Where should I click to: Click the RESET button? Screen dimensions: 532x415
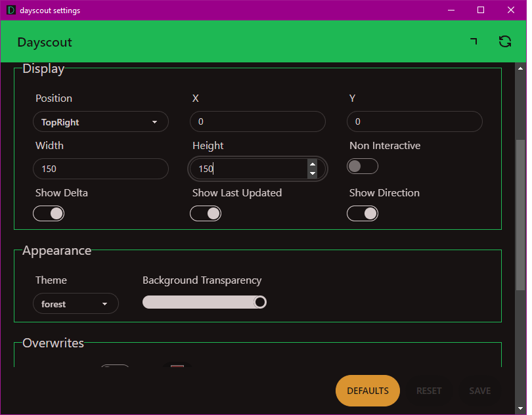(429, 391)
